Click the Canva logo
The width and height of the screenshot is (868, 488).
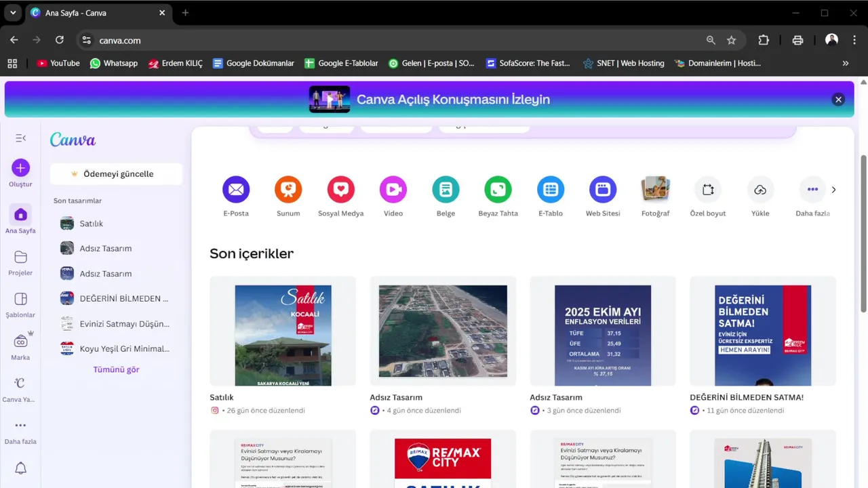click(x=73, y=140)
